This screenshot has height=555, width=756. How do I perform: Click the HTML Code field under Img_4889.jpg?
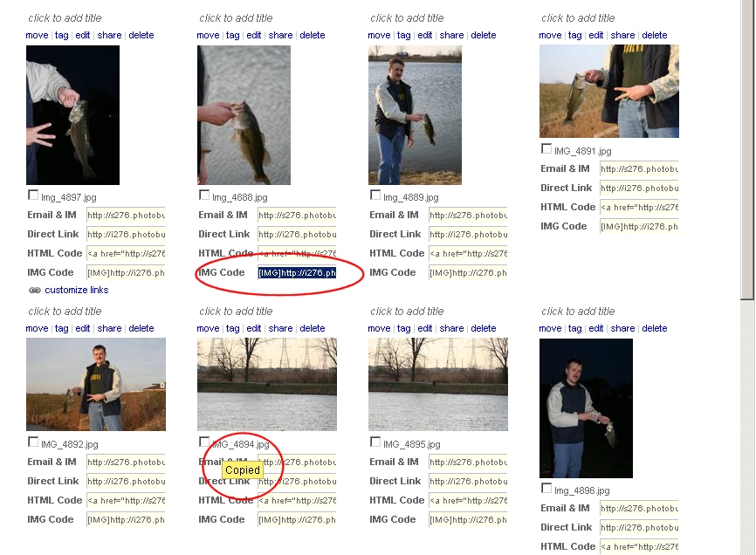pyautogui.click(x=468, y=254)
